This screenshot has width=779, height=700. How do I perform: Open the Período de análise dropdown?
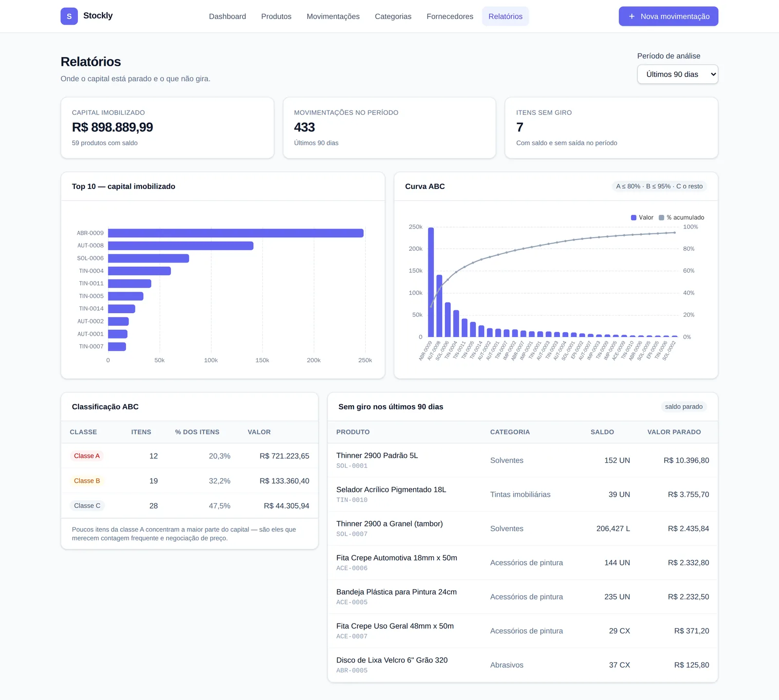point(677,74)
